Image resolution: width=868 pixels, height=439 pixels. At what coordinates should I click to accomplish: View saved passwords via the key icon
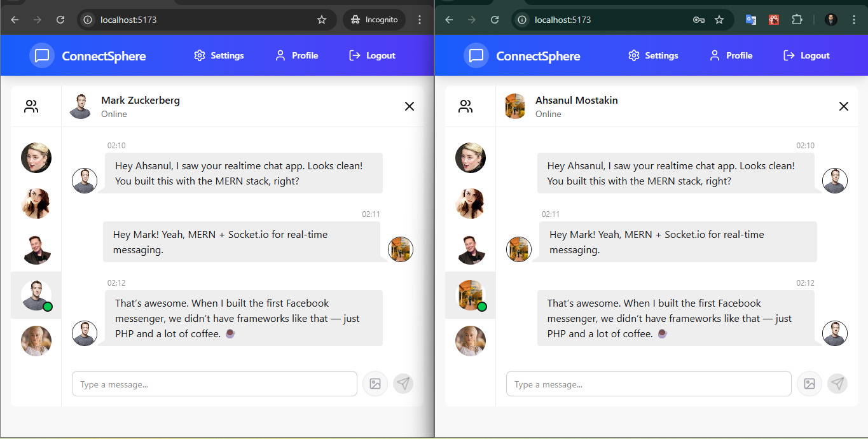(698, 20)
